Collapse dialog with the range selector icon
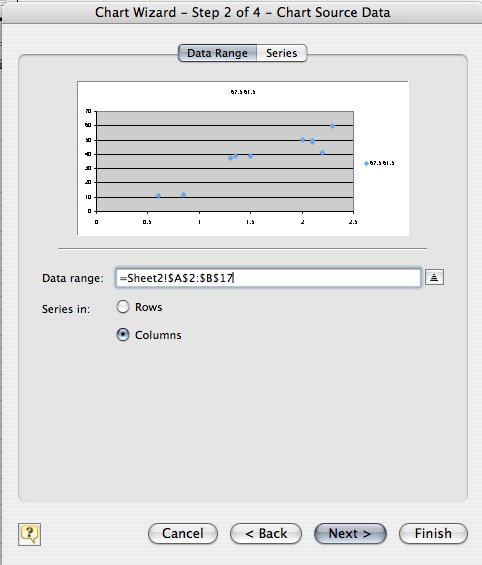Screen dimensions: 482x565 (x=434, y=277)
